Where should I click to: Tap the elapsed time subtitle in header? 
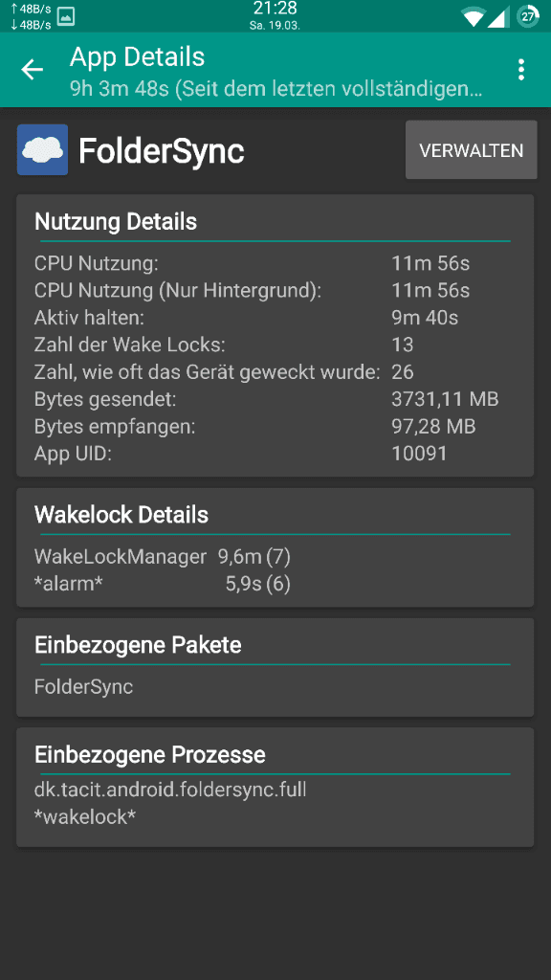click(x=276, y=88)
